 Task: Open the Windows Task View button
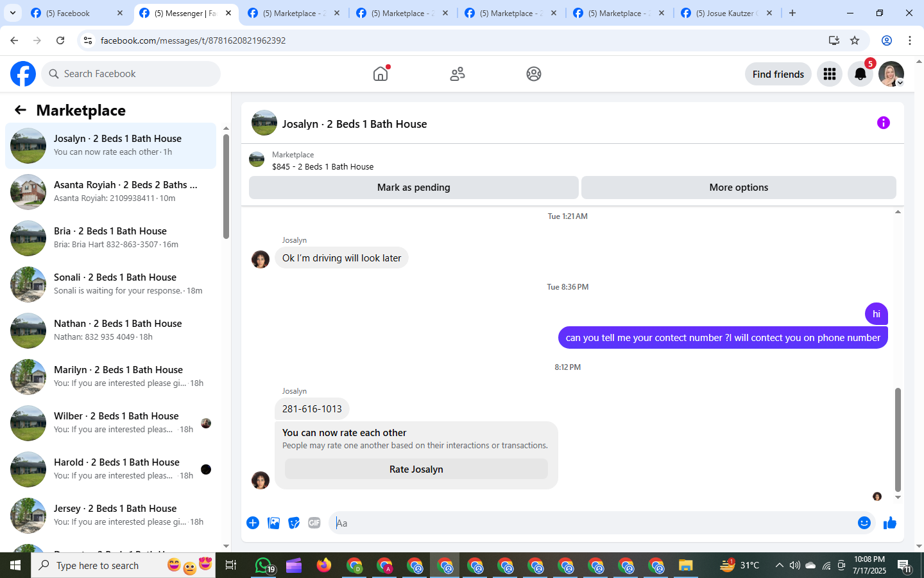pyautogui.click(x=231, y=565)
